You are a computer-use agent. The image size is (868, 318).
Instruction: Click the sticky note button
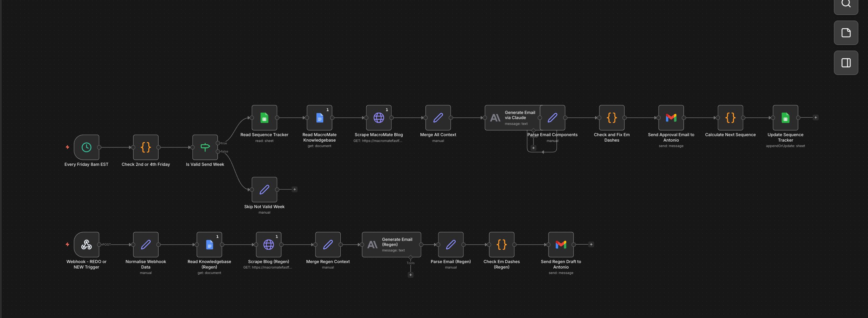click(846, 33)
